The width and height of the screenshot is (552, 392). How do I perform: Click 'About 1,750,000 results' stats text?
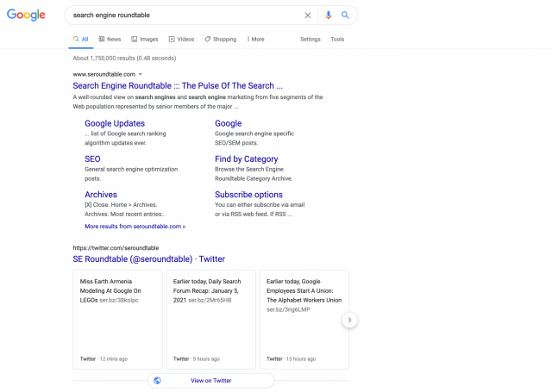pos(124,58)
